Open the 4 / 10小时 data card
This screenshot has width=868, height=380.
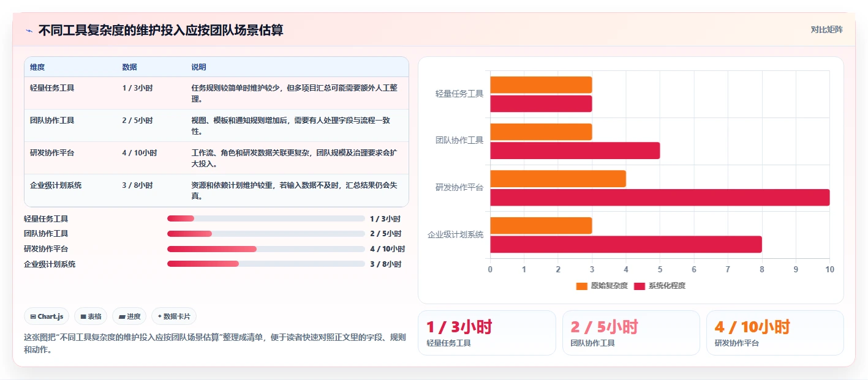click(775, 333)
